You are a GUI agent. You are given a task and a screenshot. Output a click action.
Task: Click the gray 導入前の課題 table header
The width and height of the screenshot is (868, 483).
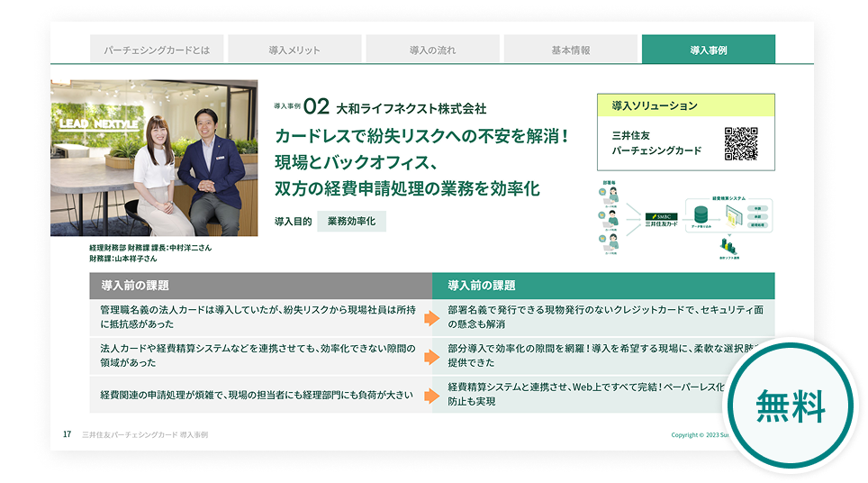(x=260, y=286)
